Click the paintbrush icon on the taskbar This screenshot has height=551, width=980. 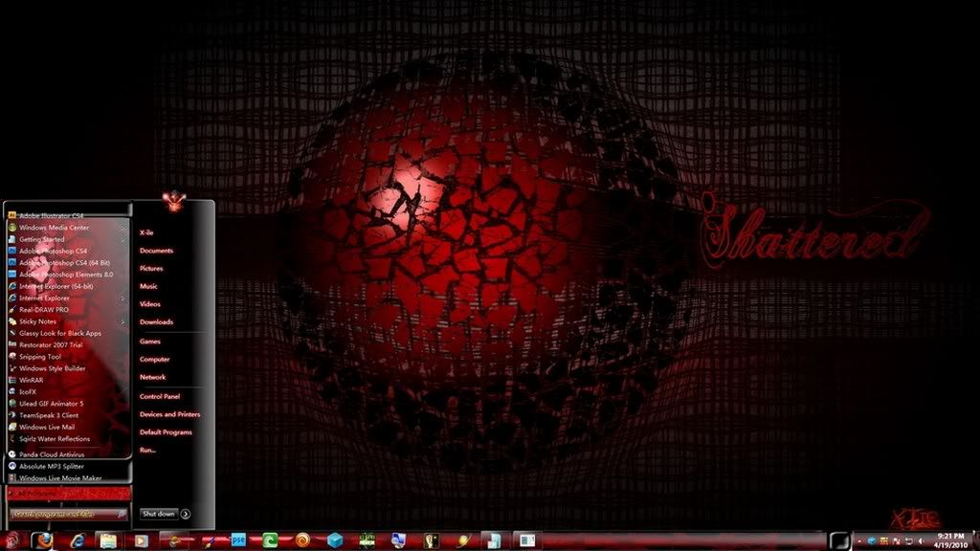(207, 540)
